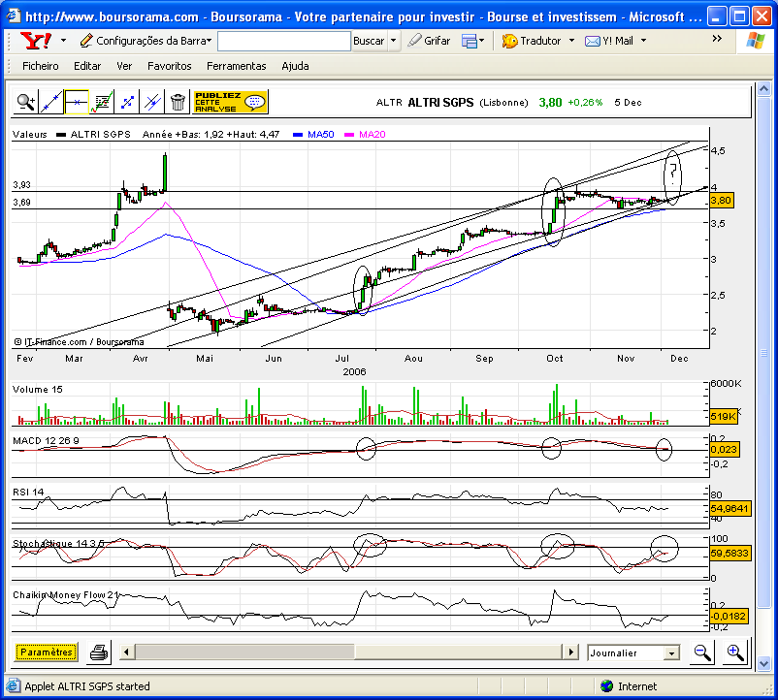Click the MA50 legend label
The image size is (778, 700).
tap(320, 135)
